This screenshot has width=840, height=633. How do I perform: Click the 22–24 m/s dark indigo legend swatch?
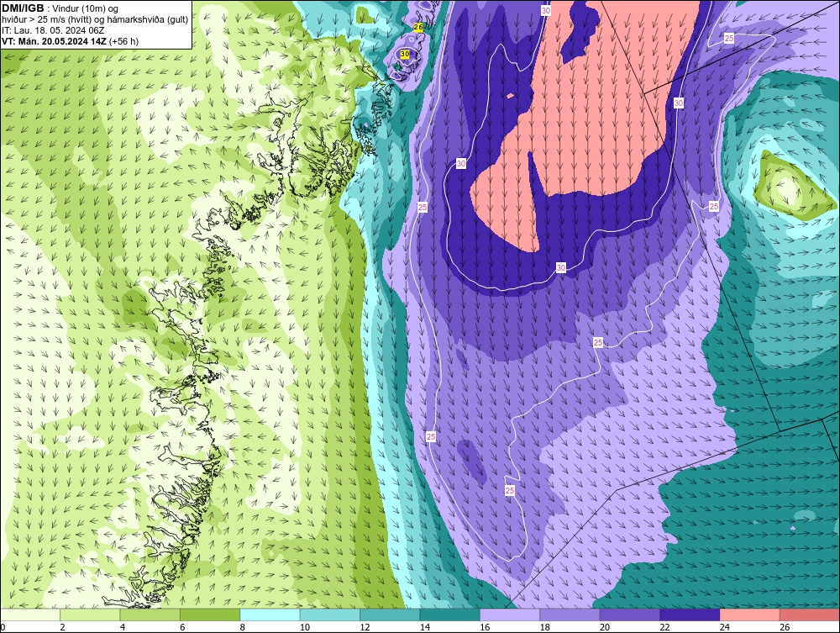click(x=690, y=615)
